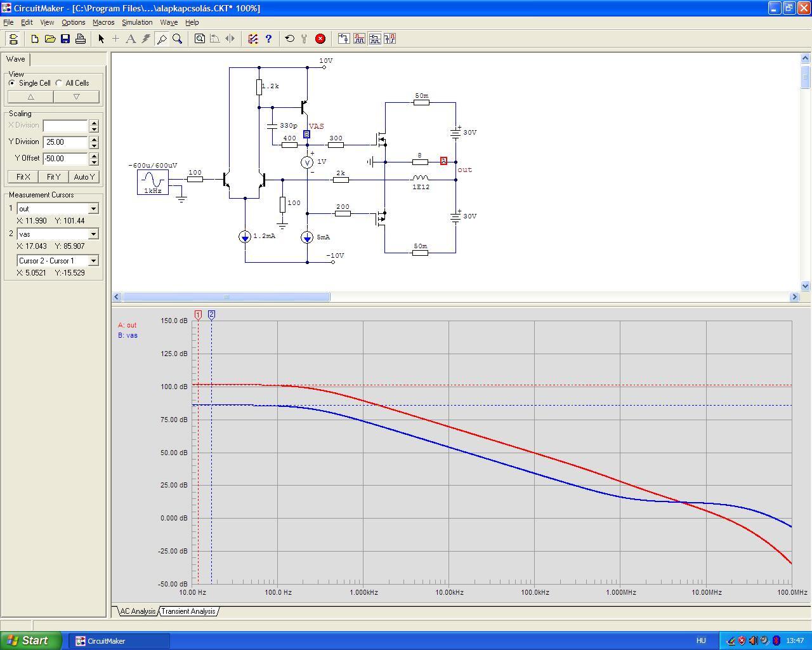Open the Options menu
The height and width of the screenshot is (650, 812).
74,22
